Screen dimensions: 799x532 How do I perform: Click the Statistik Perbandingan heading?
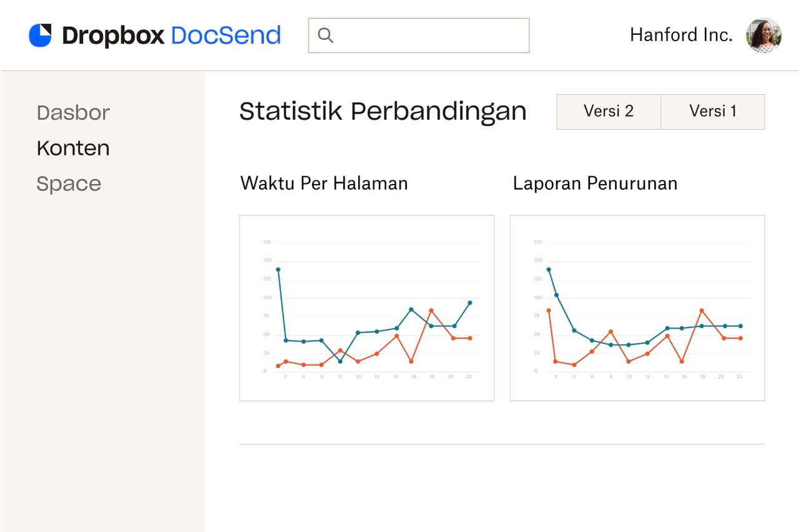tap(383, 111)
